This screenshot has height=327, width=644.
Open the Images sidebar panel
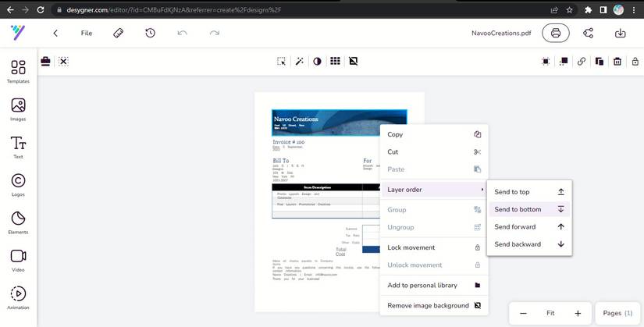[x=18, y=109]
